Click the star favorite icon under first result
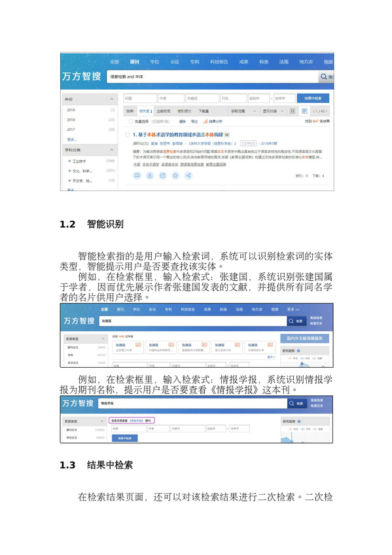392x555 pixels. pos(175,175)
